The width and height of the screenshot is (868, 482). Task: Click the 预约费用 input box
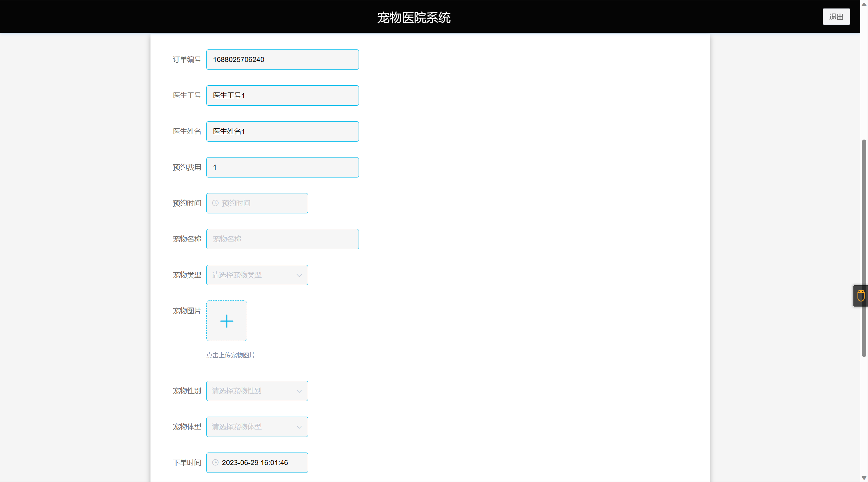tap(282, 167)
